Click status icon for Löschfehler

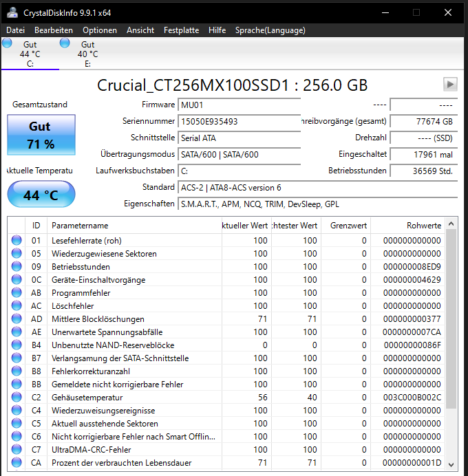17,305
